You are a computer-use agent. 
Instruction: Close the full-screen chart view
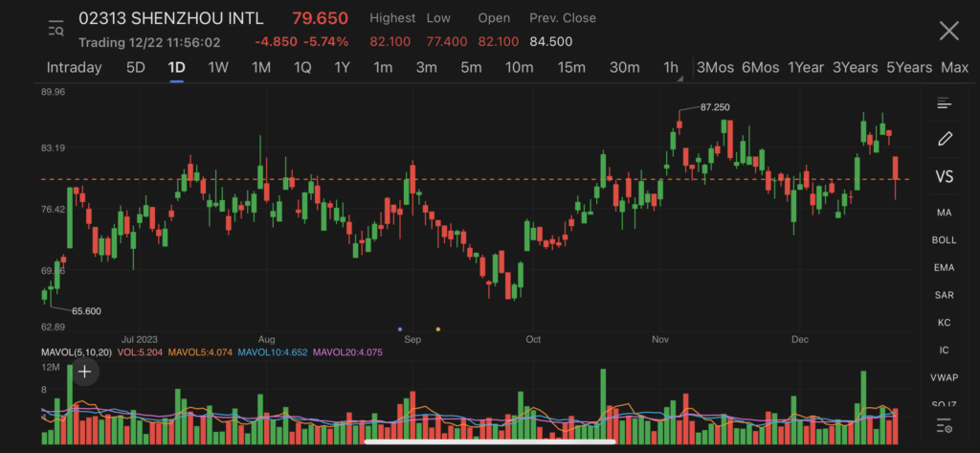948,31
